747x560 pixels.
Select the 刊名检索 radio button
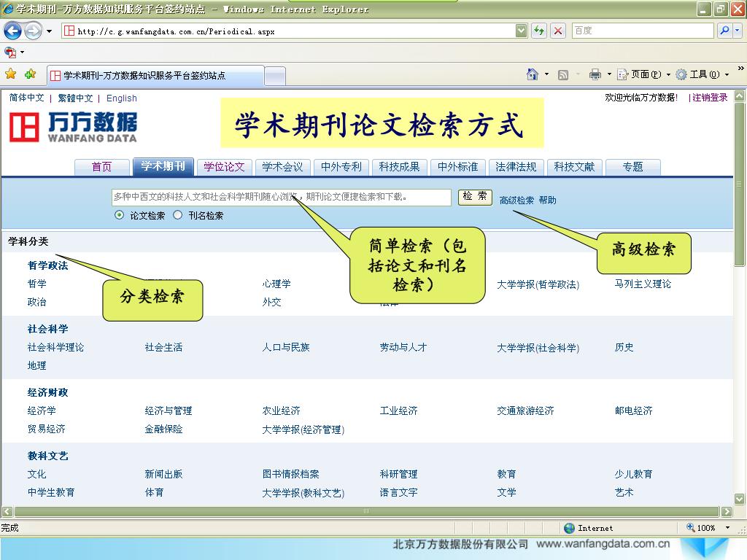click(178, 215)
